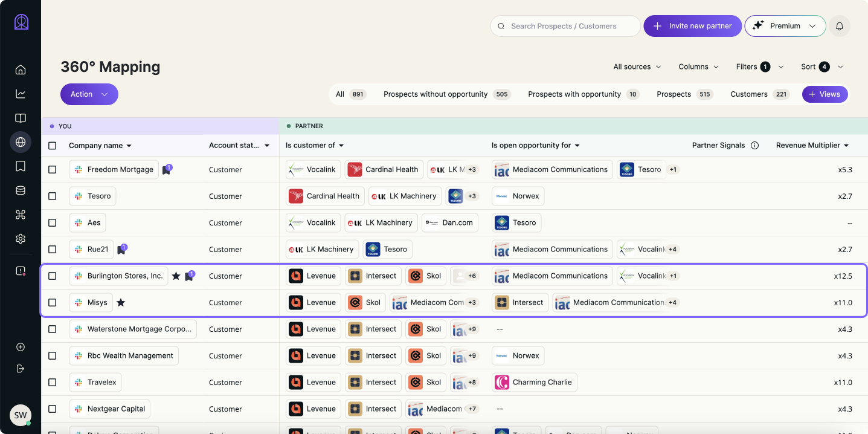868x434 pixels.
Task: Open the All sources dropdown
Action: [637, 66]
